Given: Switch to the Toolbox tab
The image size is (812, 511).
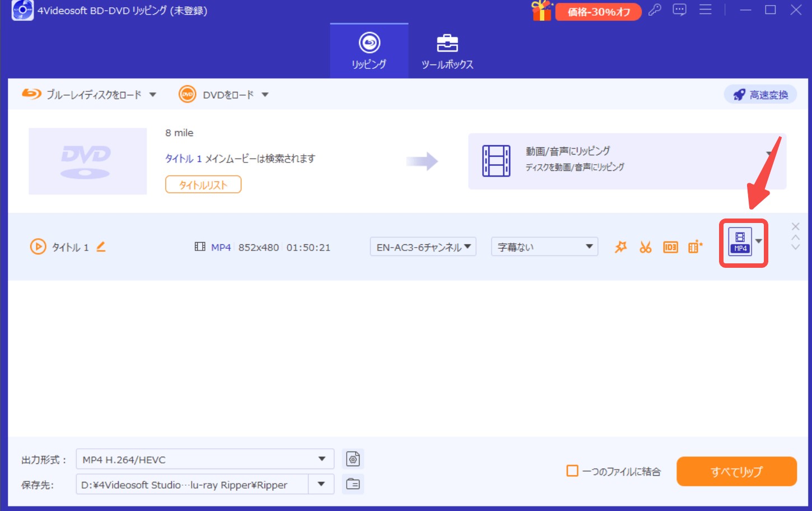Looking at the screenshot, I should (447, 51).
